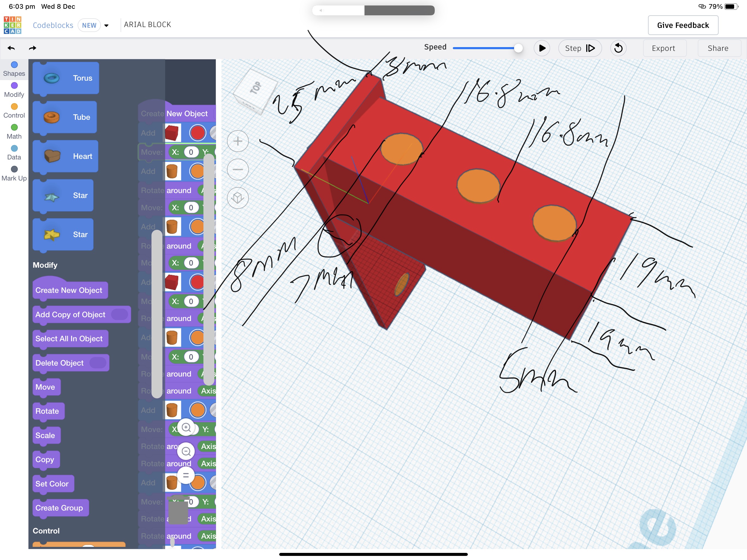Viewport: 747px width, 560px height.
Task: Click the workspace zoom-in magnifier icon
Action: click(186, 428)
